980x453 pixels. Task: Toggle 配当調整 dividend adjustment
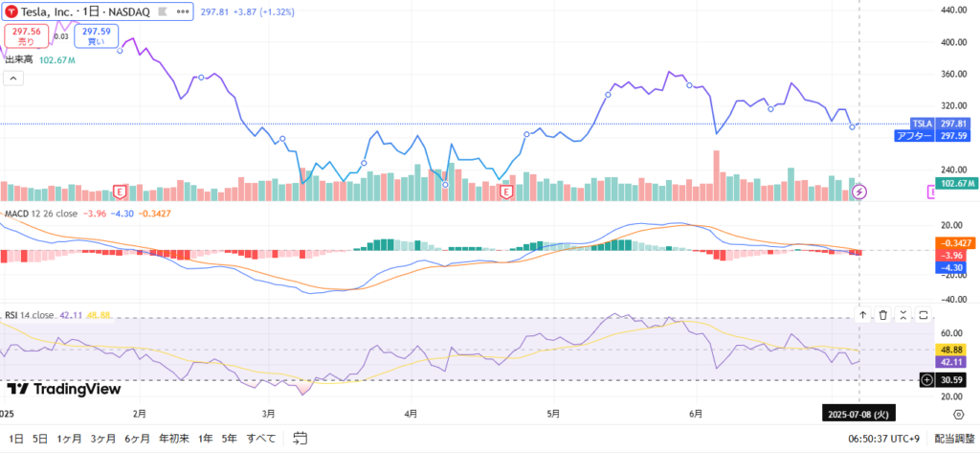pyautogui.click(x=954, y=438)
